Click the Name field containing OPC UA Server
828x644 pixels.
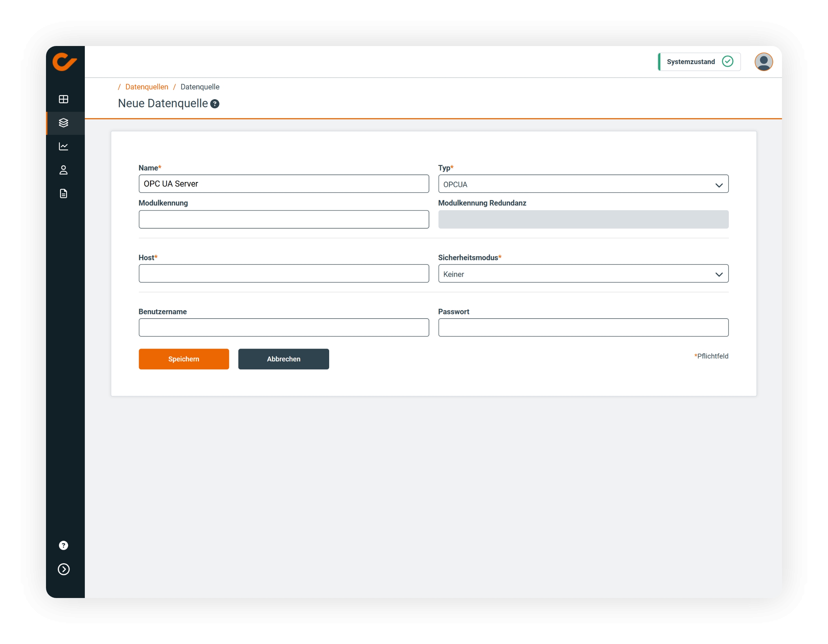point(283,184)
